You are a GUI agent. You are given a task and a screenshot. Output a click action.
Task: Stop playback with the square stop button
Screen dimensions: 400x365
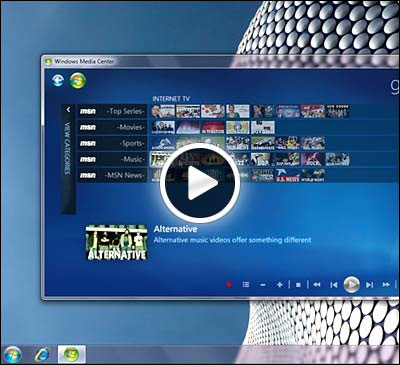(298, 285)
